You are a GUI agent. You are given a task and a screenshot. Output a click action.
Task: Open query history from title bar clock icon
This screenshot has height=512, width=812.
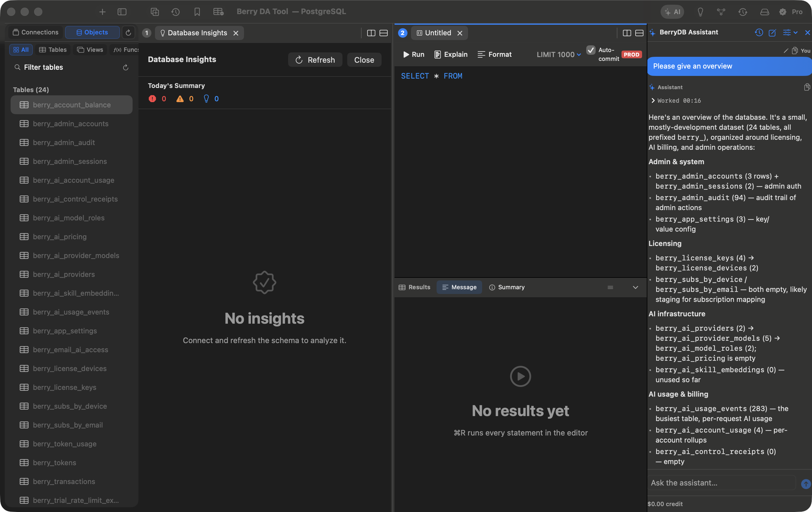[175, 12]
